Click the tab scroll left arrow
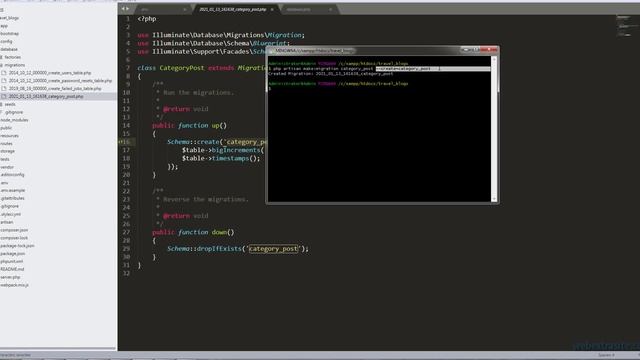This screenshot has height=360, width=640. [123, 9]
